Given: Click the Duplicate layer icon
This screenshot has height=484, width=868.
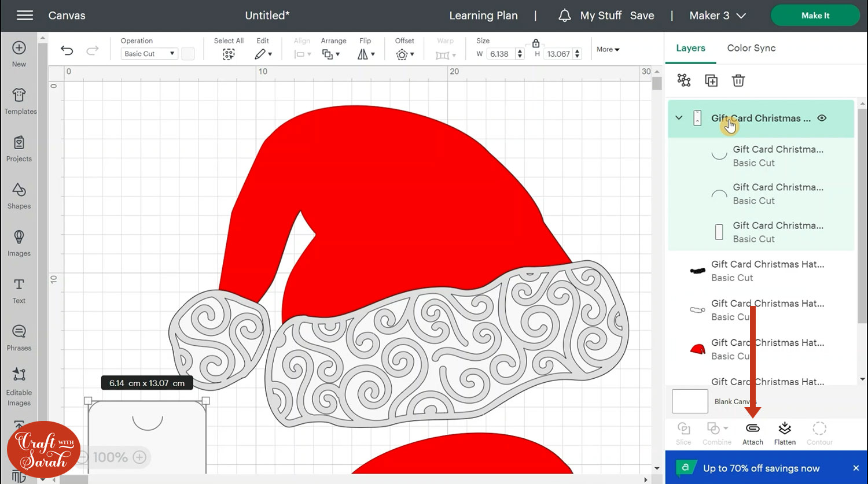Looking at the screenshot, I should [711, 81].
